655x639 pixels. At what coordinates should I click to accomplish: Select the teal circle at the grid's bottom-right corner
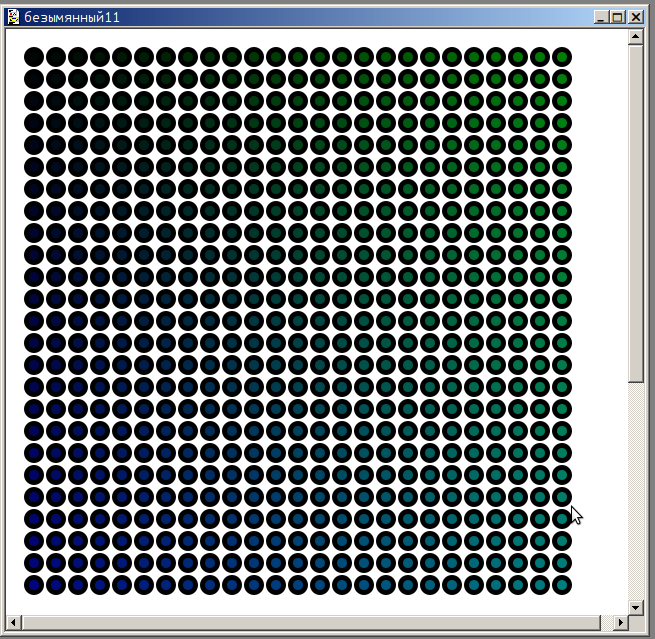tap(562, 584)
